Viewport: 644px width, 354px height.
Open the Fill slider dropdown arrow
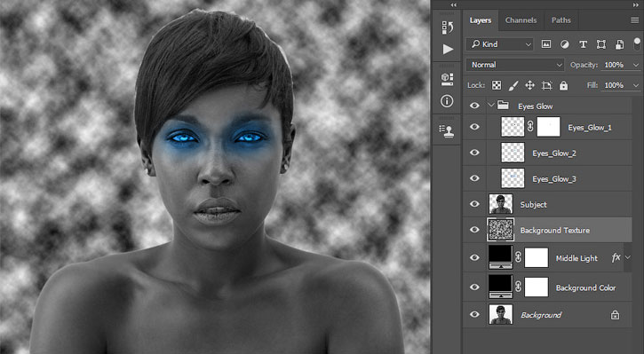pyautogui.click(x=636, y=85)
